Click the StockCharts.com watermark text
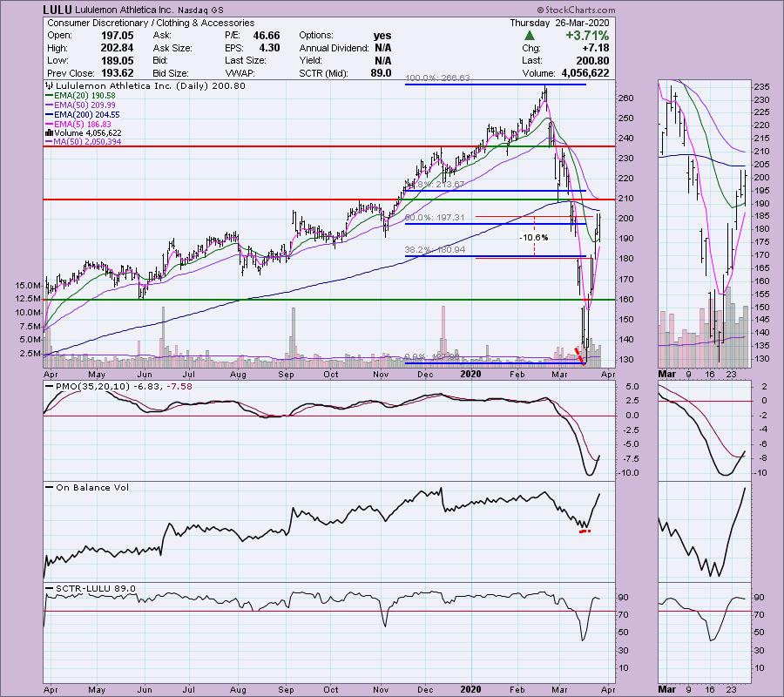Screen dimensions: 784x697 pos(576,10)
